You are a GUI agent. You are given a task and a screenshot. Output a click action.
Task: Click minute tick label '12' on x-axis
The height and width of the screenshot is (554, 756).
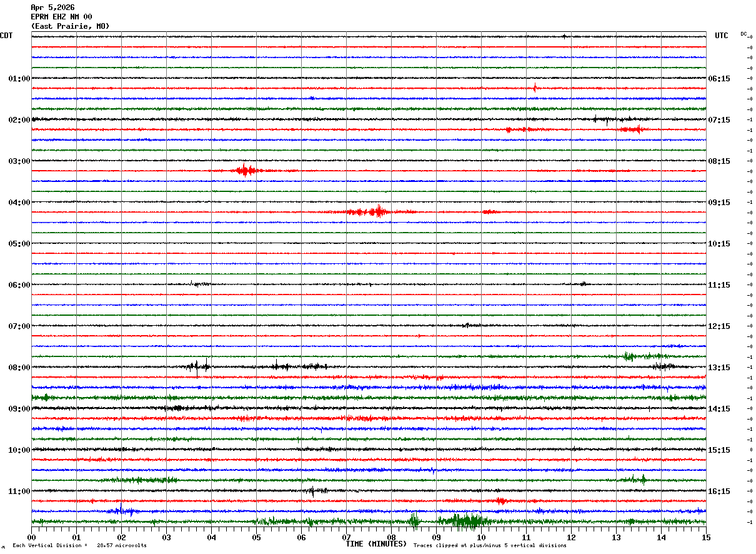(x=571, y=537)
